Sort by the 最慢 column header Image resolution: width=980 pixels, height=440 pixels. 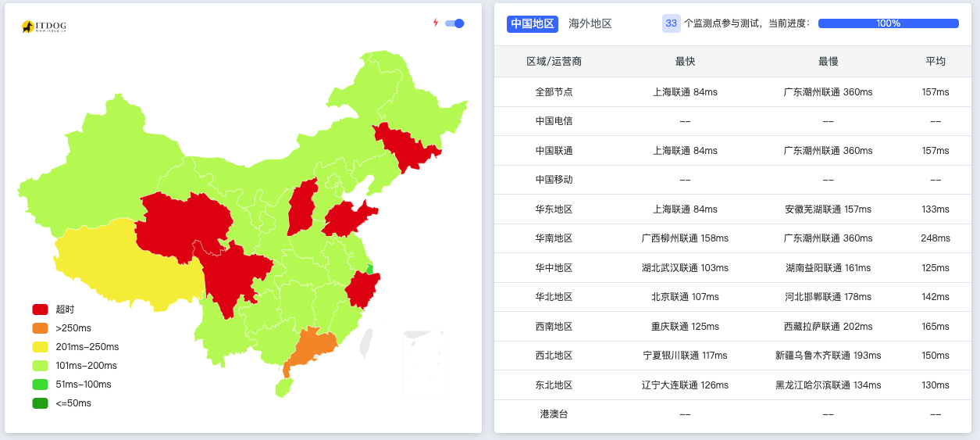click(x=828, y=61)
